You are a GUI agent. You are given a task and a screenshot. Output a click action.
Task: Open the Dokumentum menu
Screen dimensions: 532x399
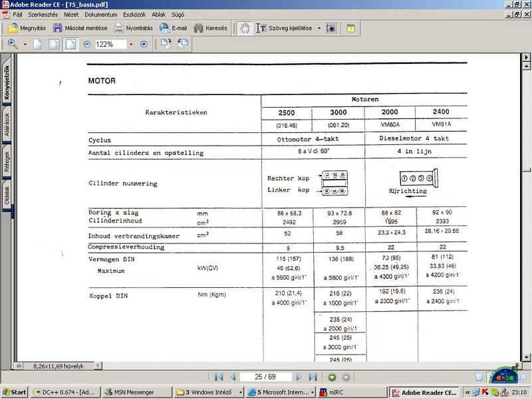pos(102,14)
